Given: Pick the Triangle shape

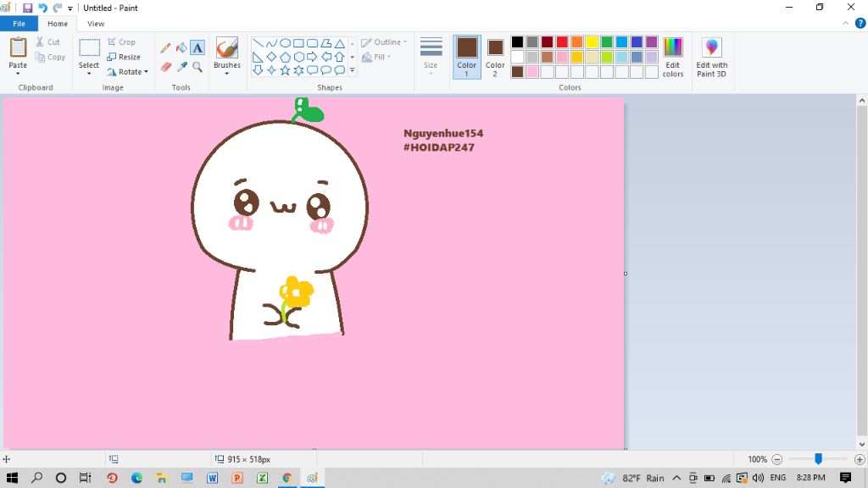Looking at the screenshot, I should pos(339,43).
